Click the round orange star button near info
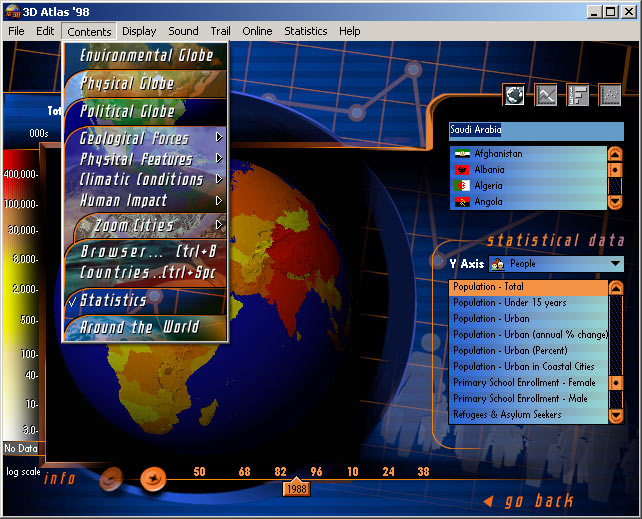 (153, 479)
